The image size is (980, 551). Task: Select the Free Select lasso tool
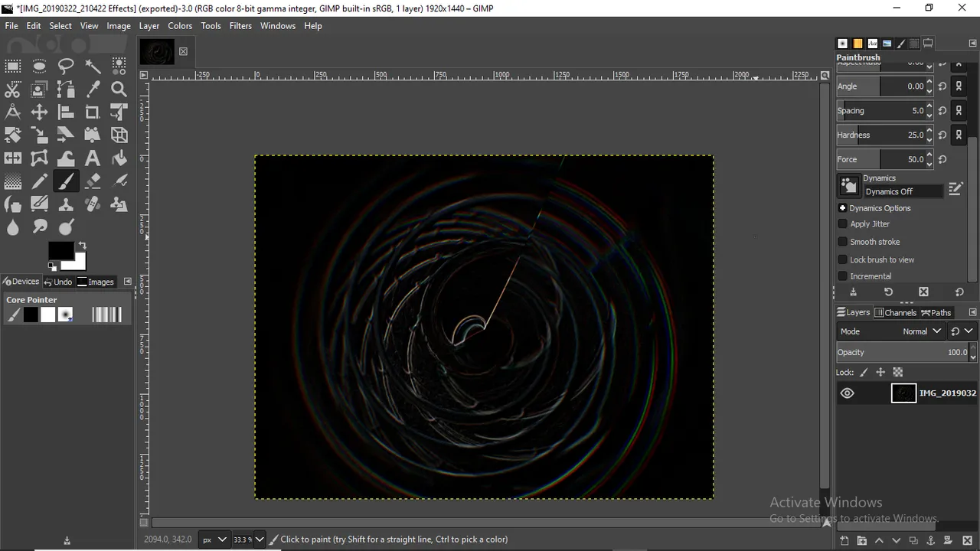coord(66,66)
